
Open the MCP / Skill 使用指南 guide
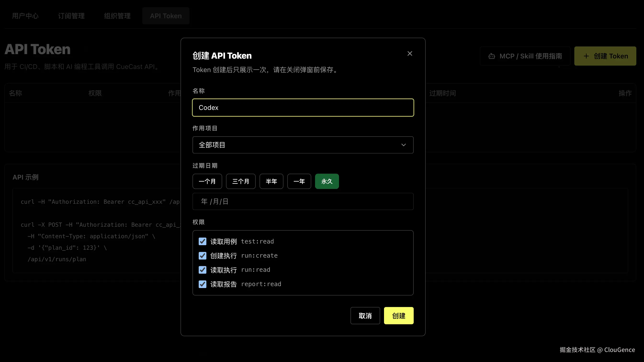coord(525,56)
